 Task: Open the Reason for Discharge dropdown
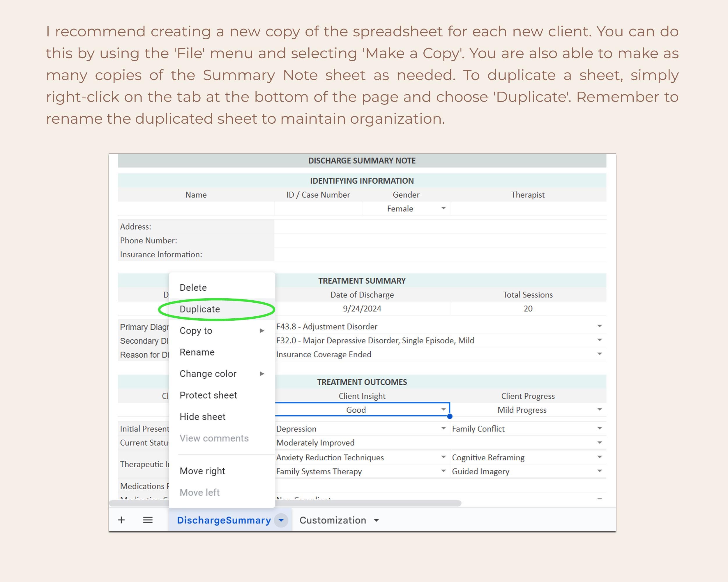click(x=599, y=354)
